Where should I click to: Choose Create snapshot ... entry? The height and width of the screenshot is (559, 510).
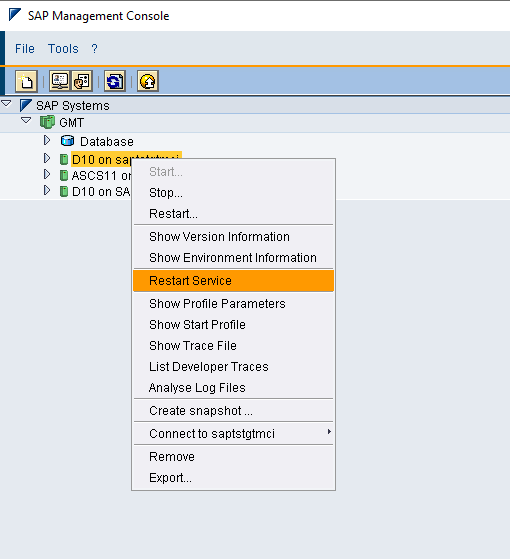pos(233,411)
